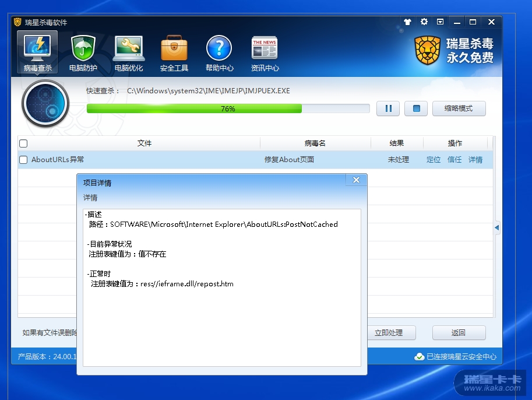This screenshot has width=532, height=400.
Task: Switch to 缩略模式 compact mode
Action: (459, 108)
